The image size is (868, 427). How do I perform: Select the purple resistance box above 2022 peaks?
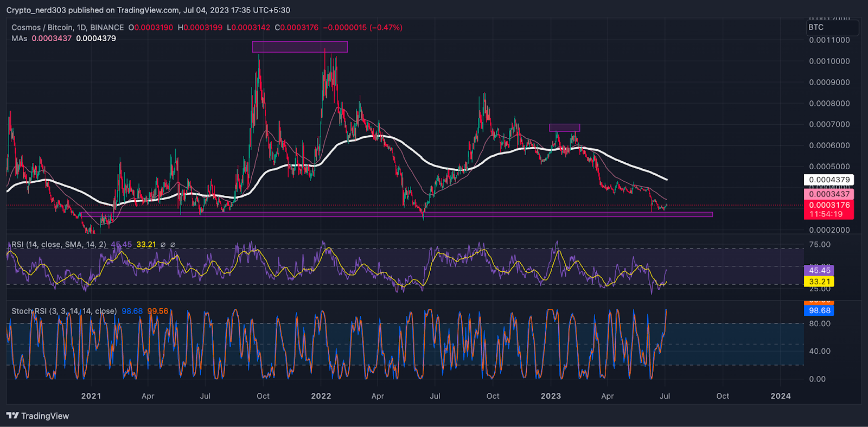pyautogui.click(x=300, y=47)
